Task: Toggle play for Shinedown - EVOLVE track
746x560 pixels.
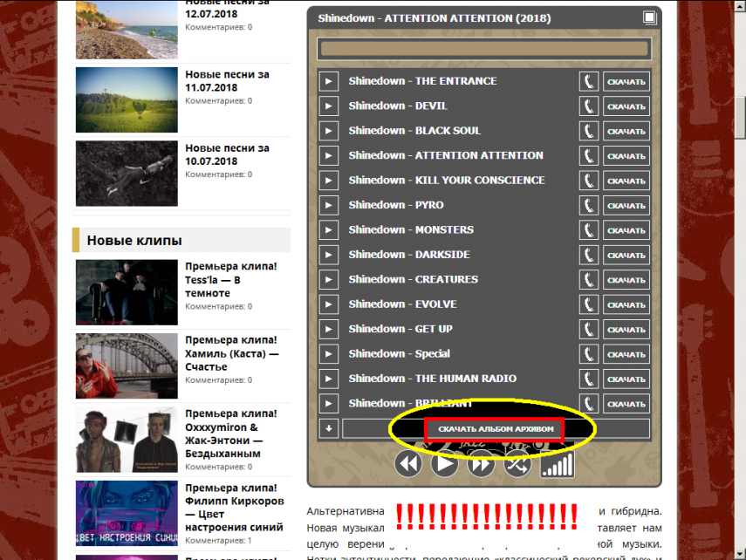Action: tap(328, 304)
